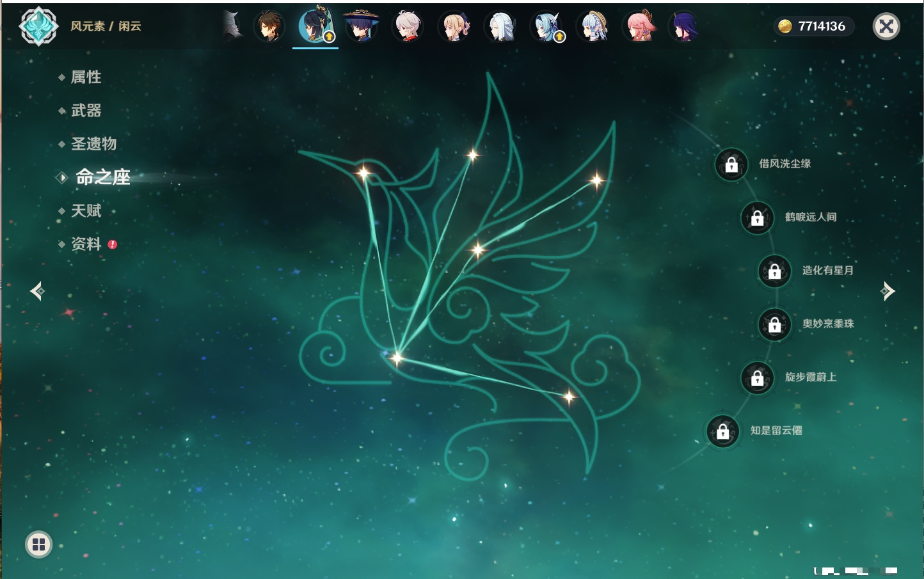Select the locked 旋步霞蔚上 constellation node
Screen dimensions: 924x579
coord(757,378)
